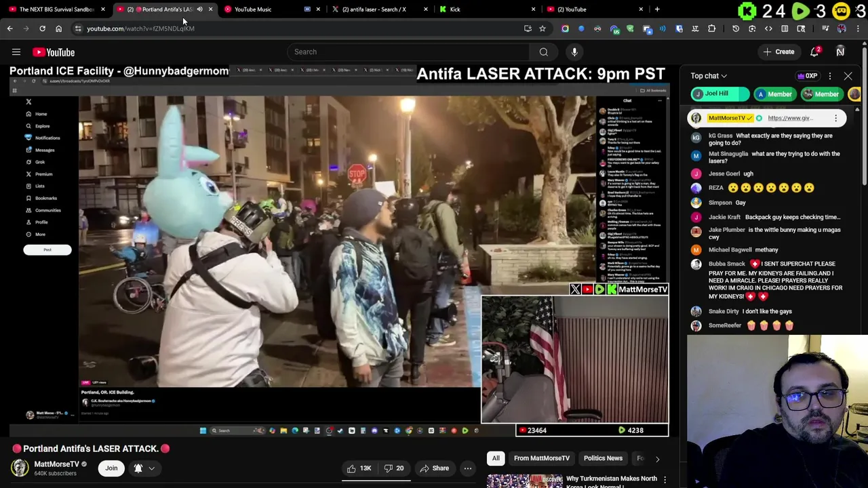
Task: Click the Michael Bagwell chat message
Action: coord(766,249)
